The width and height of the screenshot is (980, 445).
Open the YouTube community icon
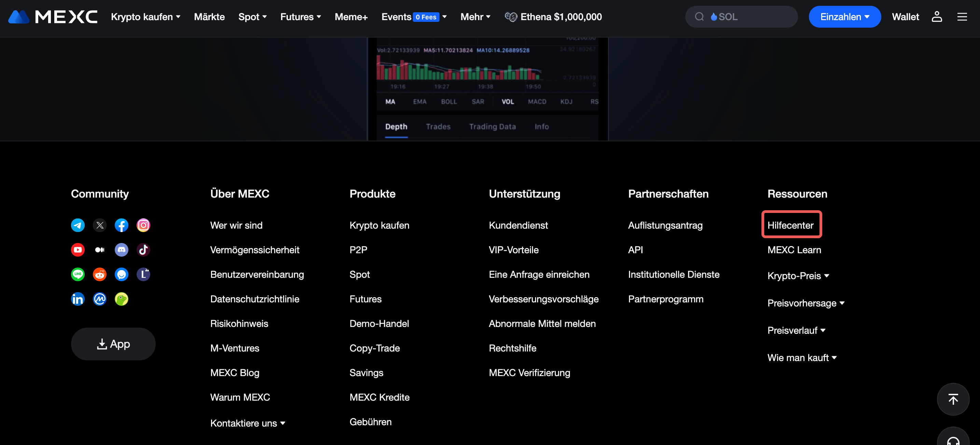tap(78, 250)
